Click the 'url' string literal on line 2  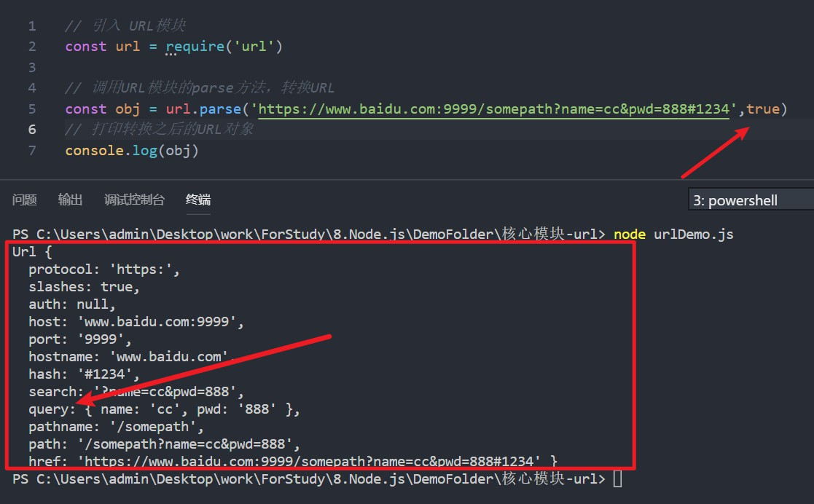pyautogui.click(x=254, y=47)
